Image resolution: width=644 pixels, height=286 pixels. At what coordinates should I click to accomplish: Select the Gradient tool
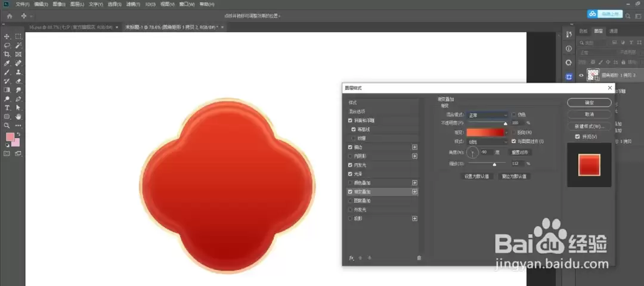click(x=7, y=90)
